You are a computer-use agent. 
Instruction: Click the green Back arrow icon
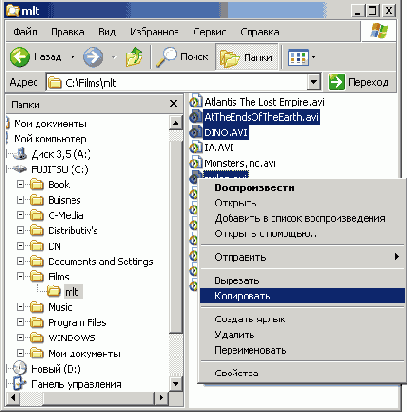pos(20,57)
